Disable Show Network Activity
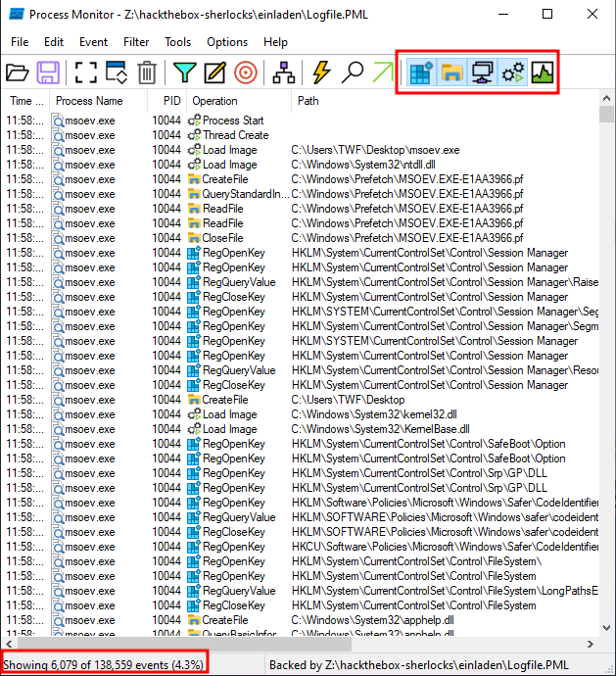This screenshot has width=616, height=676. (481, 72)
